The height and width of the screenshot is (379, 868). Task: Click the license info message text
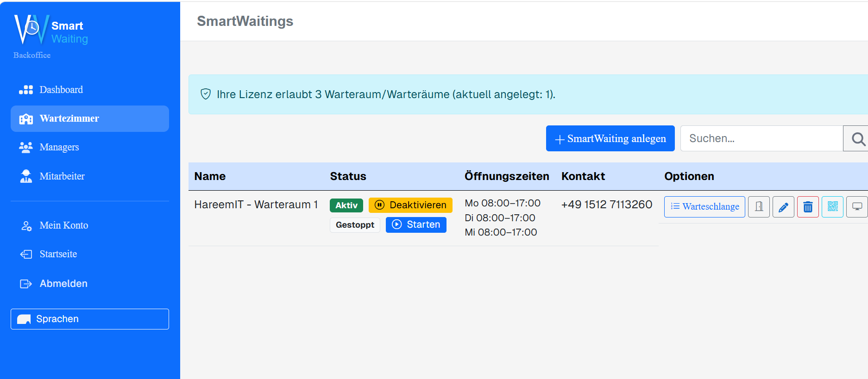click(x=386, y=94)
